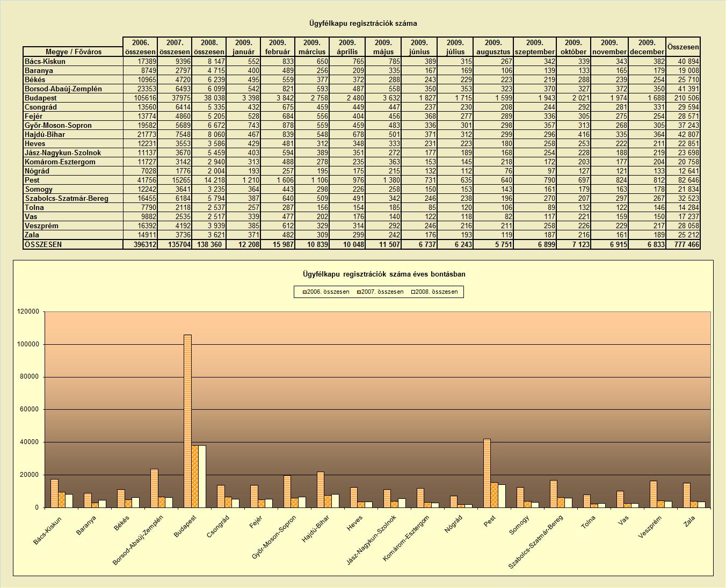Viewport: 726px width, 588px height.
Task: Click the Budapest total cell '210 506'
Action: pyautogui.click(x=683, y=98)
